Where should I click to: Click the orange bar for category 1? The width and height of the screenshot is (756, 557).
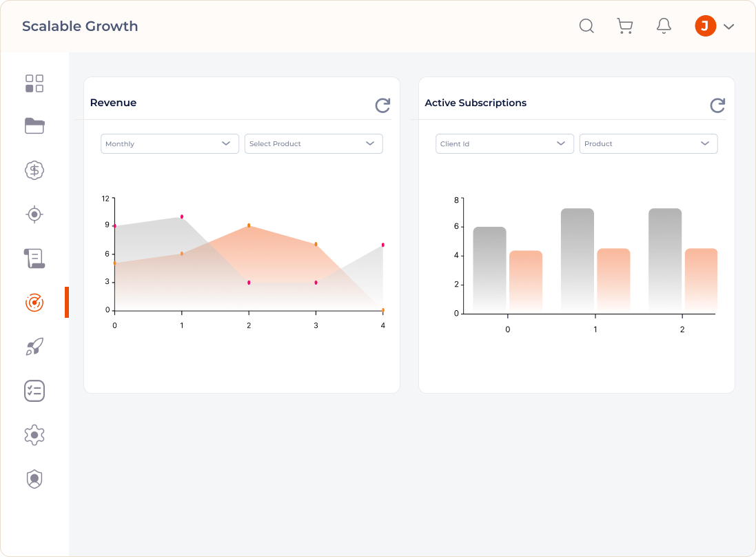pos(613,280)
